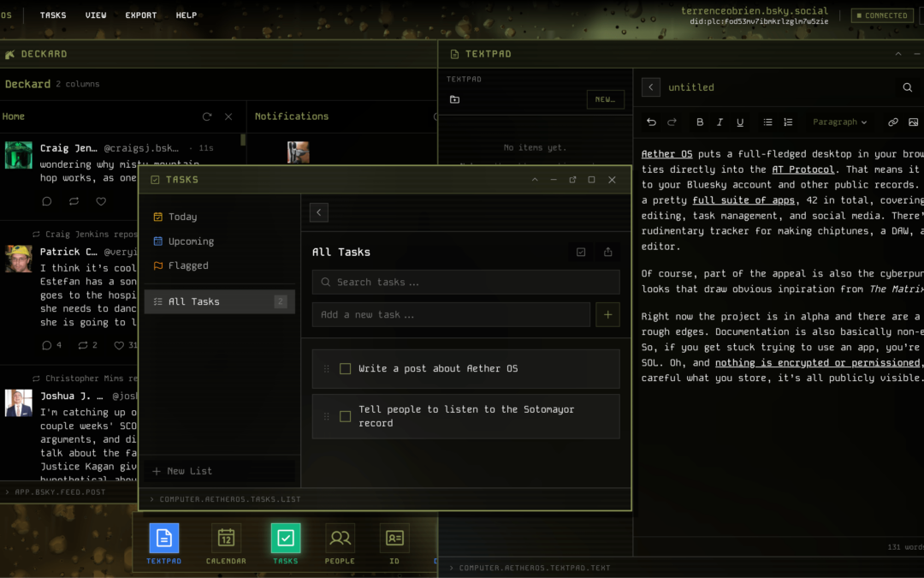Refresh the Home timeline in Deckard
Screen dimensions: 924x578
coord(207,116)
